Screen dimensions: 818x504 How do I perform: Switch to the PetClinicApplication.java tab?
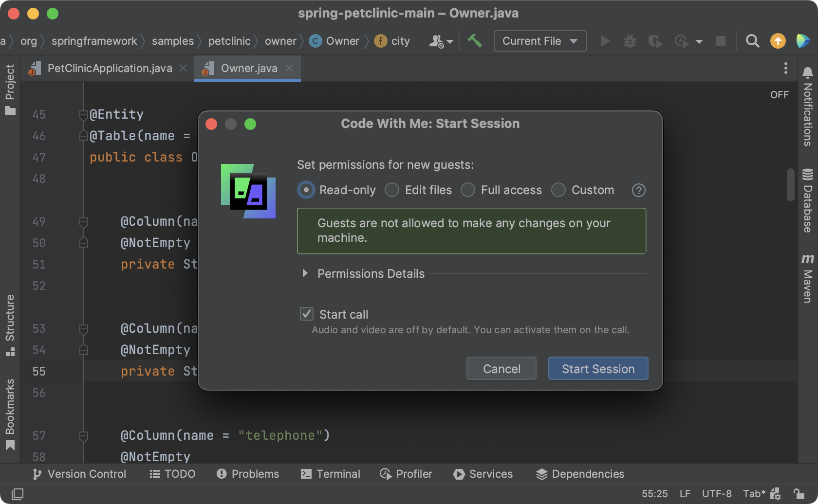[110, 68]
